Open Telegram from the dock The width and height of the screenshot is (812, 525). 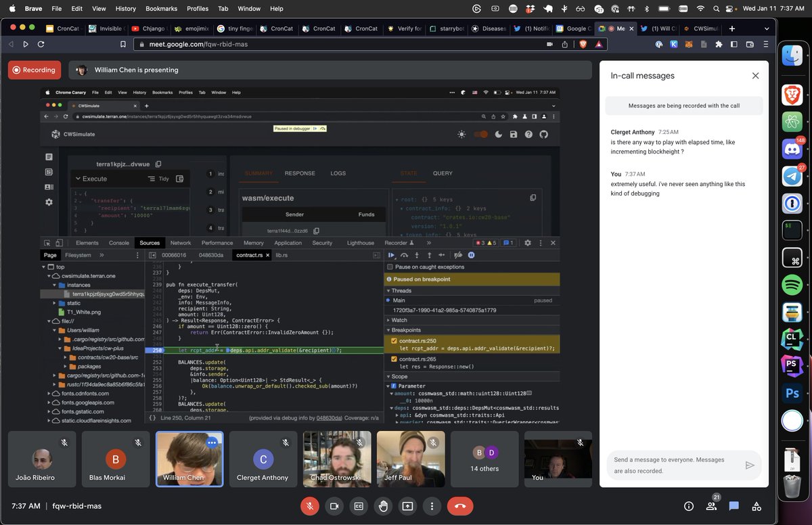[x=792, y=175]
